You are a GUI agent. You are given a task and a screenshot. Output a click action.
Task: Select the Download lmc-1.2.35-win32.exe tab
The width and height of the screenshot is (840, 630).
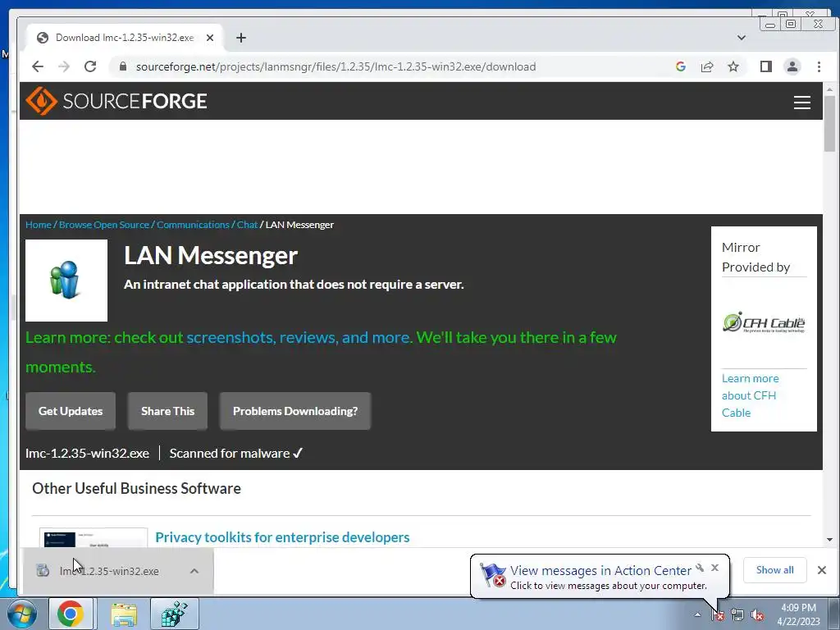point(125,38)
